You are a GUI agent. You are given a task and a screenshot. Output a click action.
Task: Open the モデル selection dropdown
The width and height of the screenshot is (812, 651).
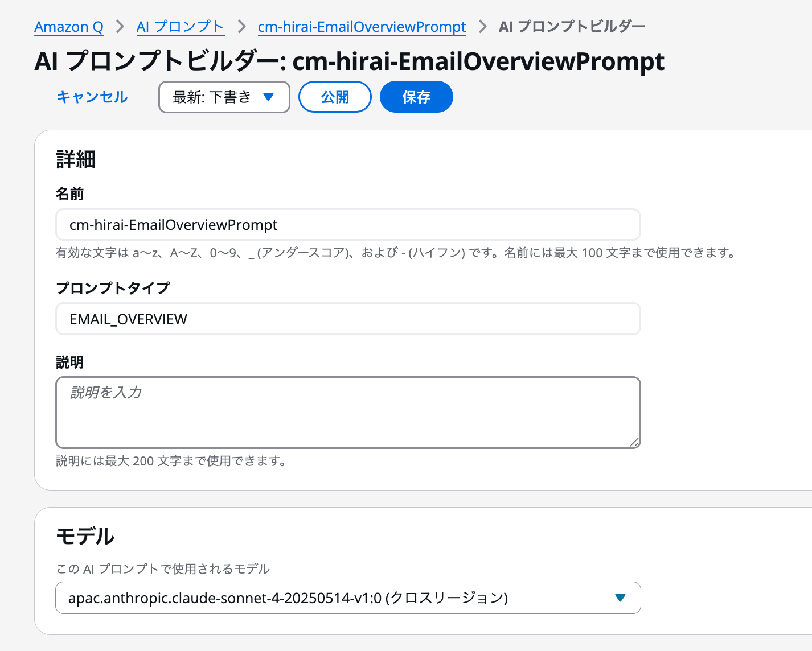[348, 598]
